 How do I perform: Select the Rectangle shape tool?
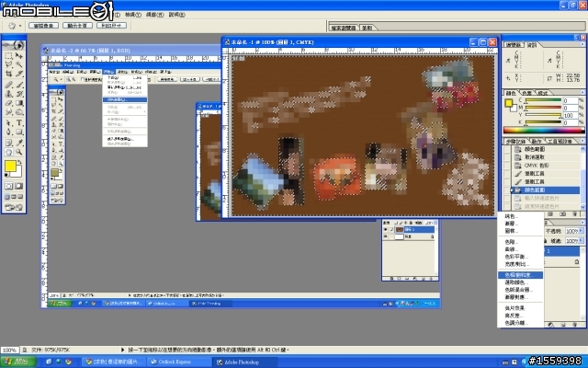pos(18,132)
